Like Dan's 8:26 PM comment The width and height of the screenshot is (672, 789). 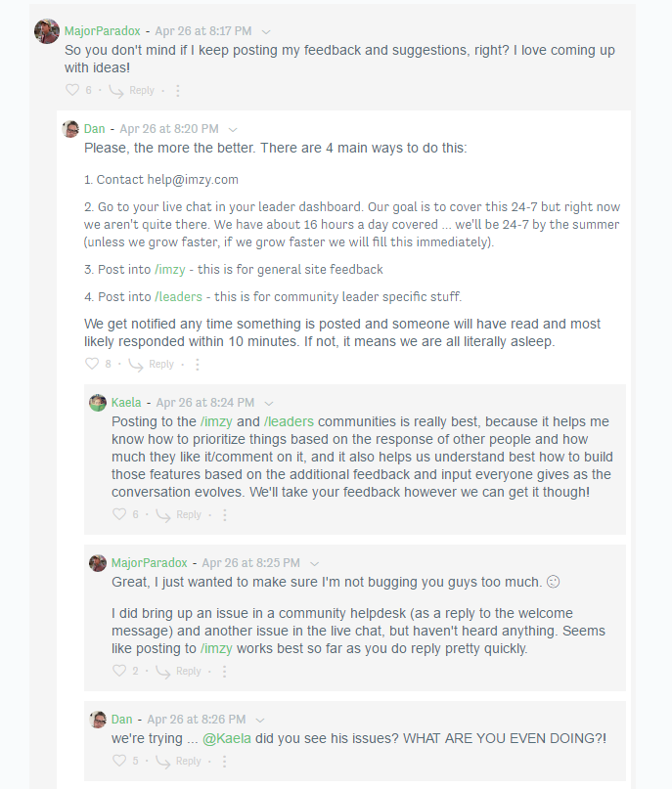pos(119,761)
